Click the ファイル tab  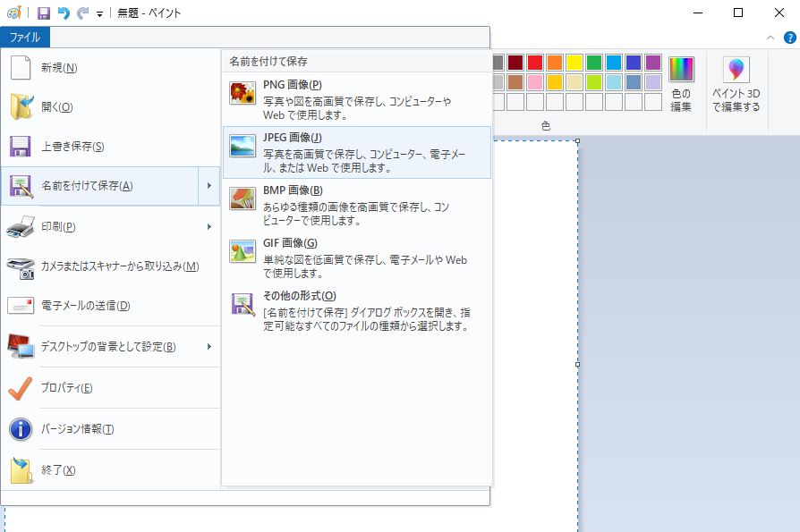(25, 38)
